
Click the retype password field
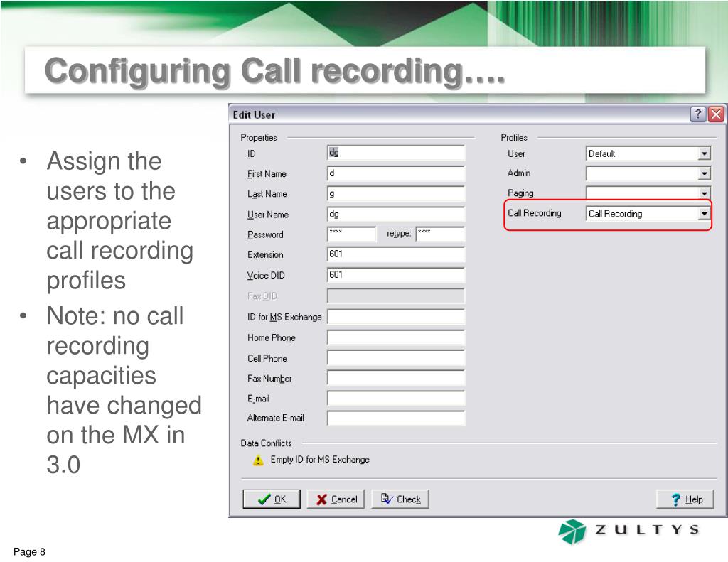pyautogui.click(x=440, y=234)
